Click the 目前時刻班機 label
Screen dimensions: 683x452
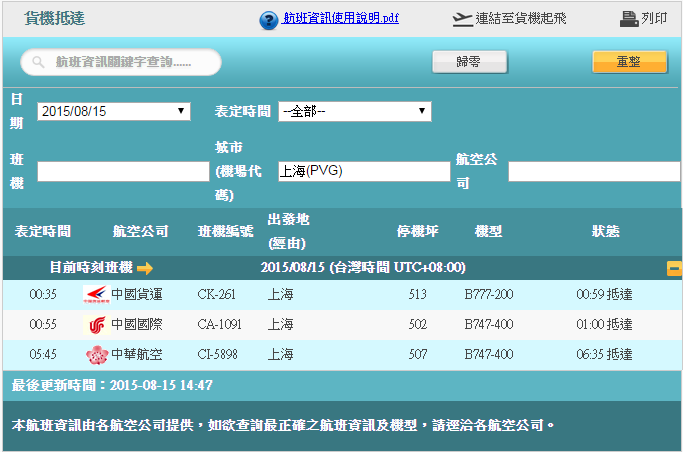tap(91, 267)
